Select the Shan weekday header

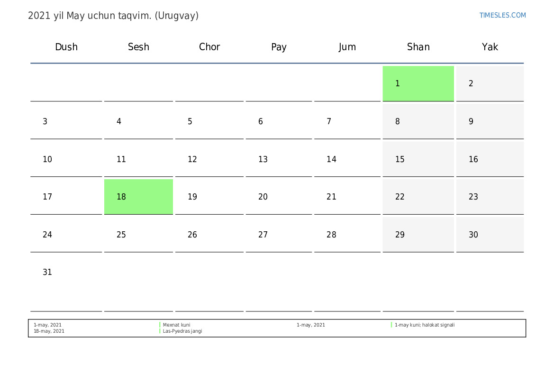pos(418,47)
